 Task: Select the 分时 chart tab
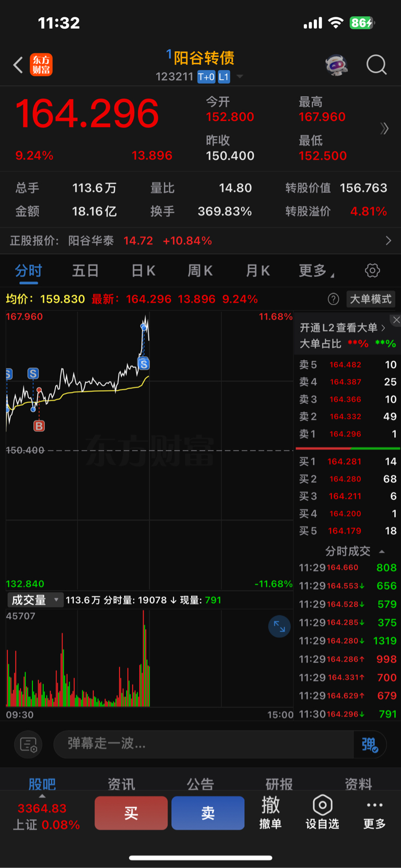[28, 271]
